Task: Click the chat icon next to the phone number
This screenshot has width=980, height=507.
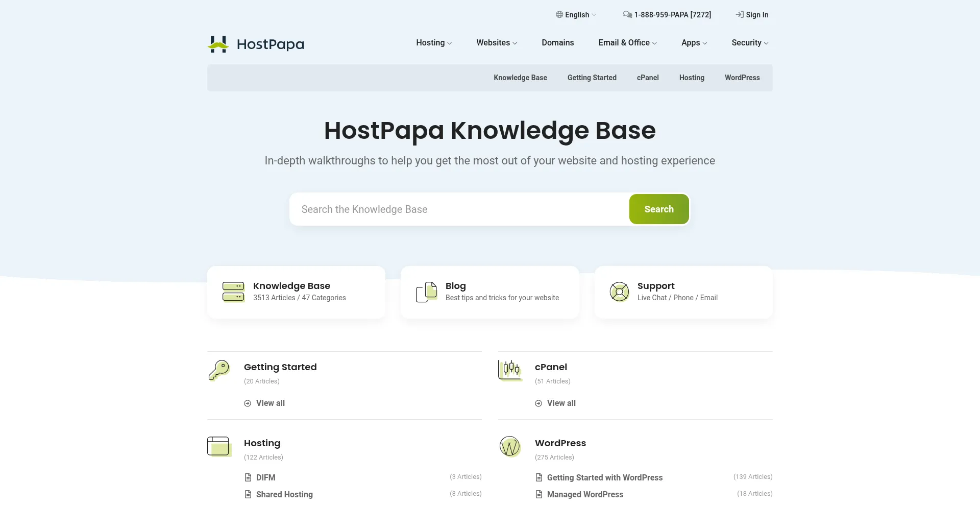Action: (627, 14)
